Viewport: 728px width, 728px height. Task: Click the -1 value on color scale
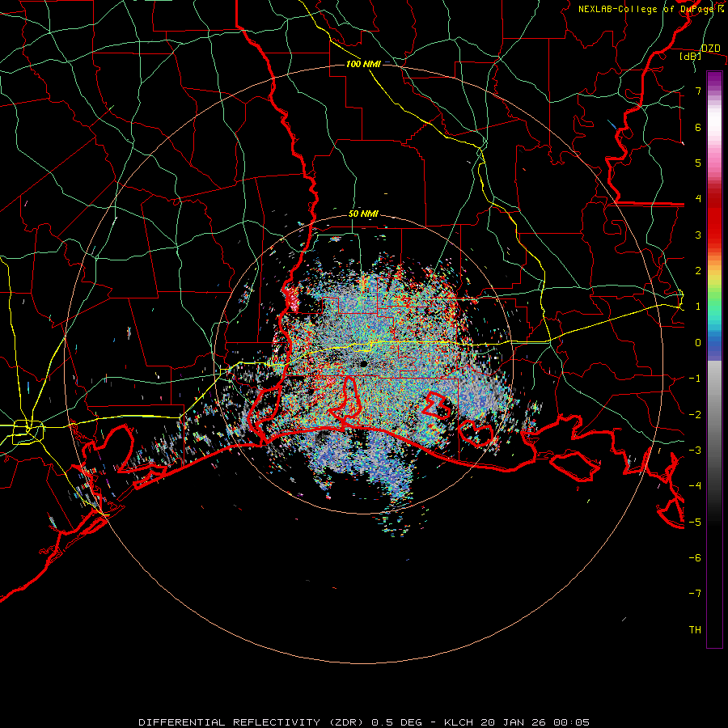click(695, 379)
